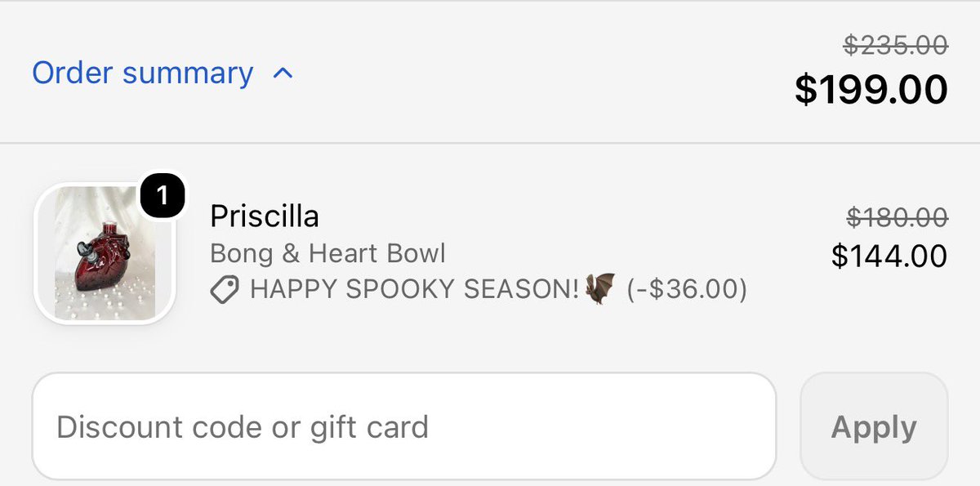Click the divider line below Order summary

pos(490,143)
